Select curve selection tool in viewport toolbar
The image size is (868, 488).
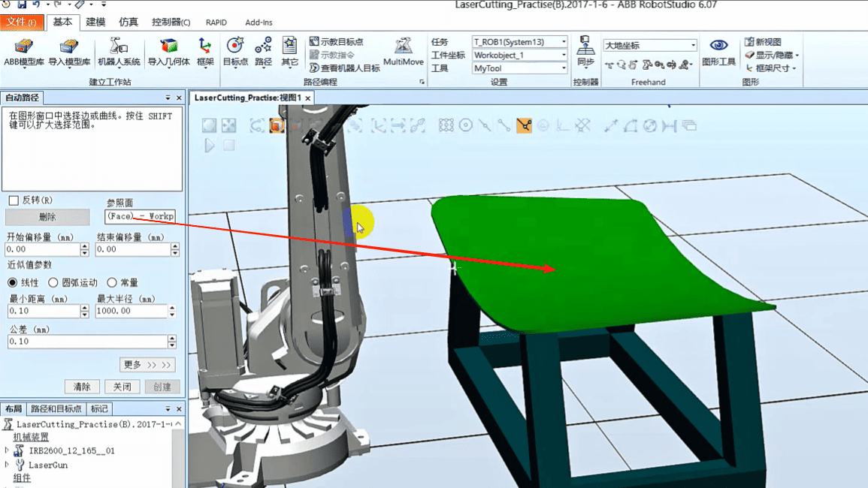pyautogui.click(x=257, y=125)
